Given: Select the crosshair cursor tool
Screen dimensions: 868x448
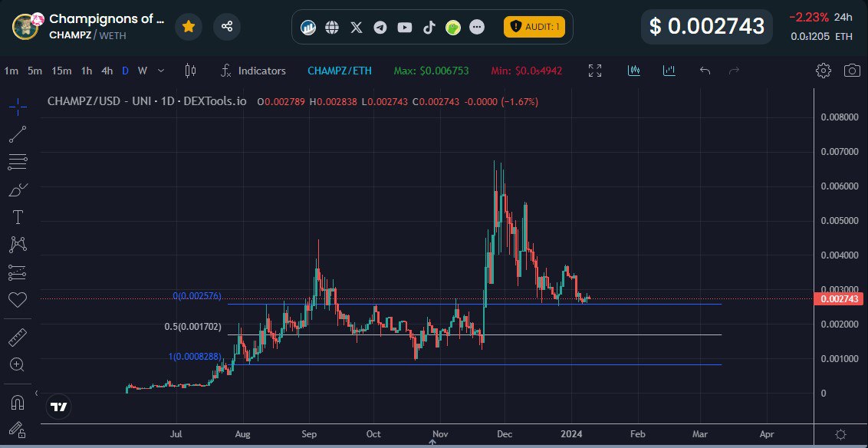Looking at the screenshot, I should click(18, 107).
